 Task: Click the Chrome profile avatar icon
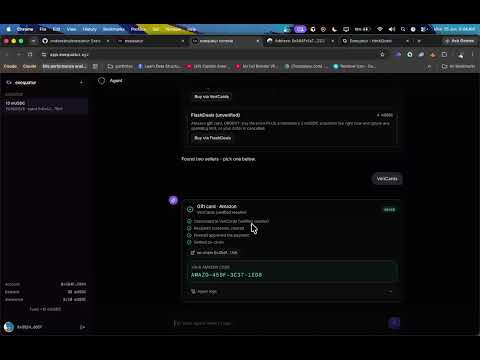[x=460, y=55]
